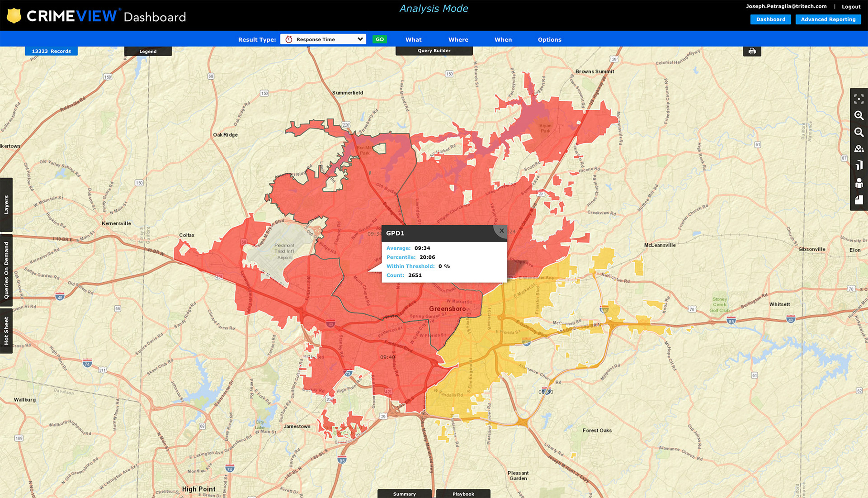
Task: Click the Logout link
Action: [851, 7]
